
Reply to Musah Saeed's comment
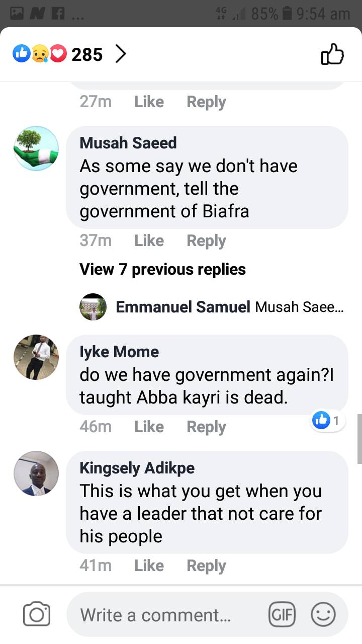pyautogui.click(x=206, y=240)
